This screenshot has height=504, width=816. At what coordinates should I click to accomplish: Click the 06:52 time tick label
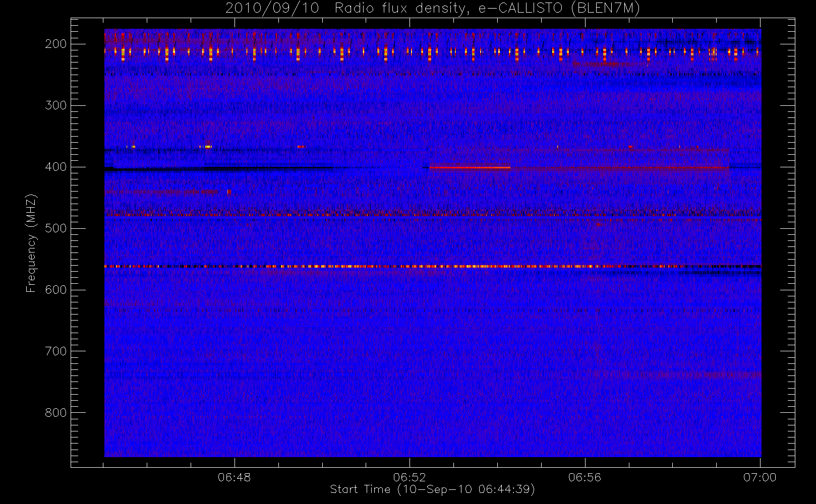coord(410,477)
